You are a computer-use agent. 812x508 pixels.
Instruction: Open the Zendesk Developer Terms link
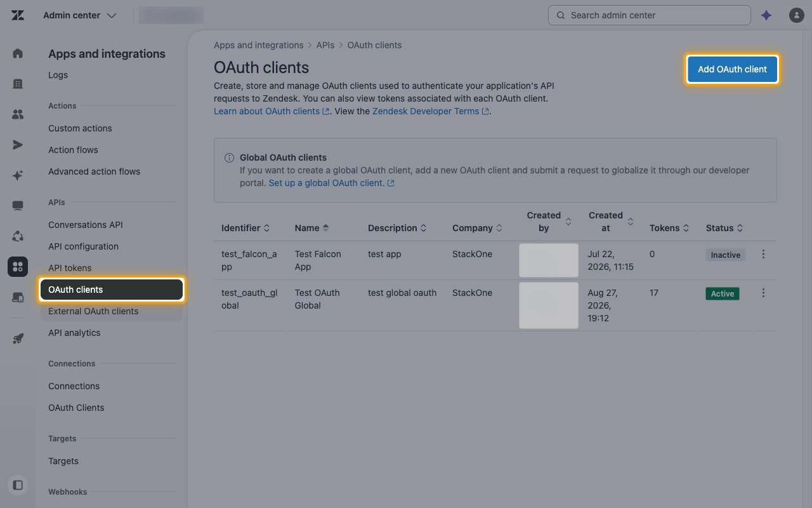point(431,111)
